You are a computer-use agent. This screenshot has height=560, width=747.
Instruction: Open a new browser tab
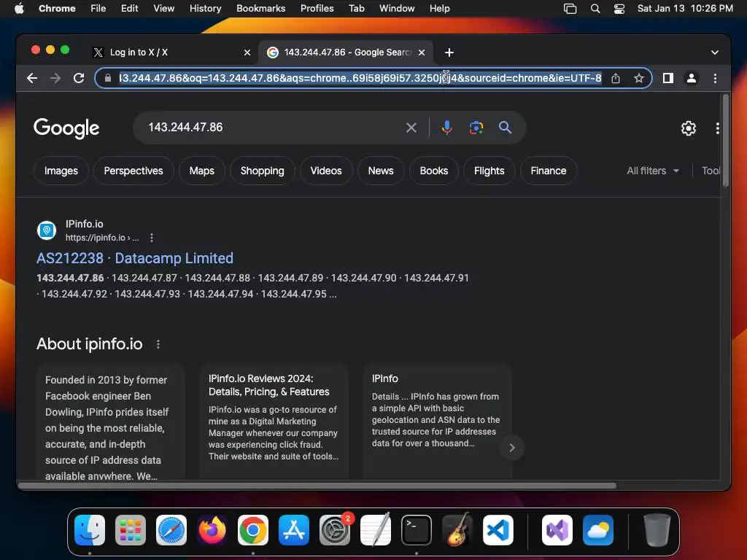click(449, 52)
